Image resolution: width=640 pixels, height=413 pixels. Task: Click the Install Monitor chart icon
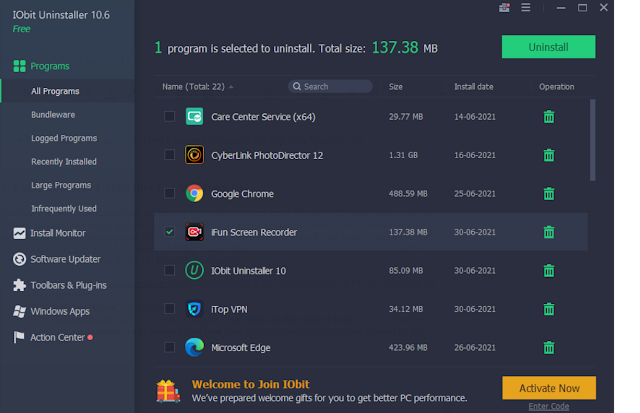pos(19,233)
